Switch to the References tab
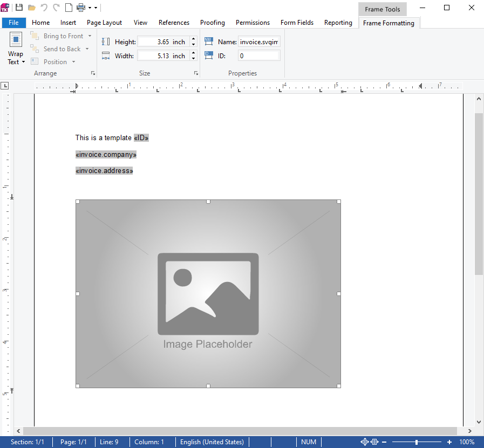 point(174,23)
